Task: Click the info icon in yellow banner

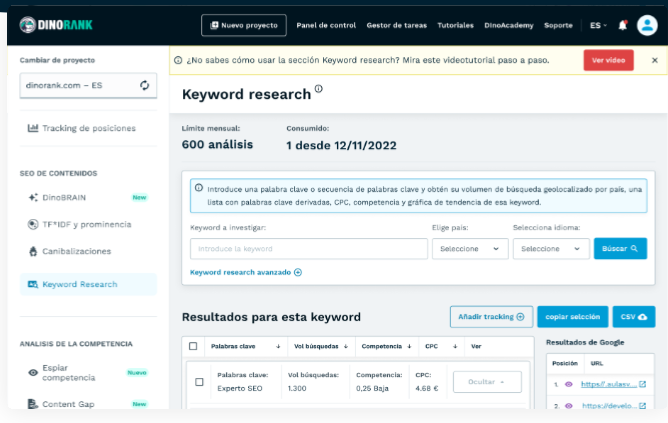Action: pos(178,60)
